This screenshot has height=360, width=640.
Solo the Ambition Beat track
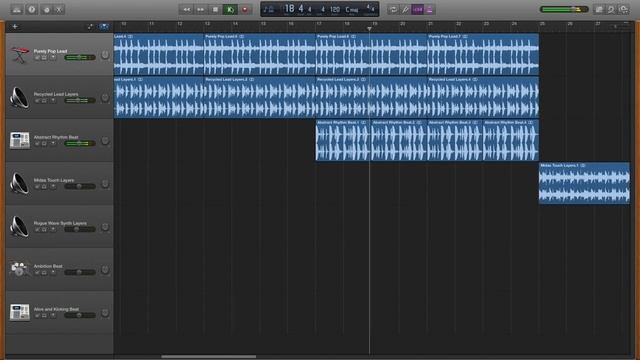click(x=44, y=273)
